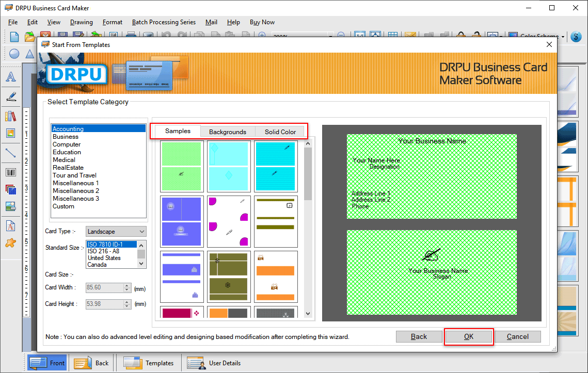The image size is (588, 373).
Task: Open the Mail menu
Action: tap(211, 22)
